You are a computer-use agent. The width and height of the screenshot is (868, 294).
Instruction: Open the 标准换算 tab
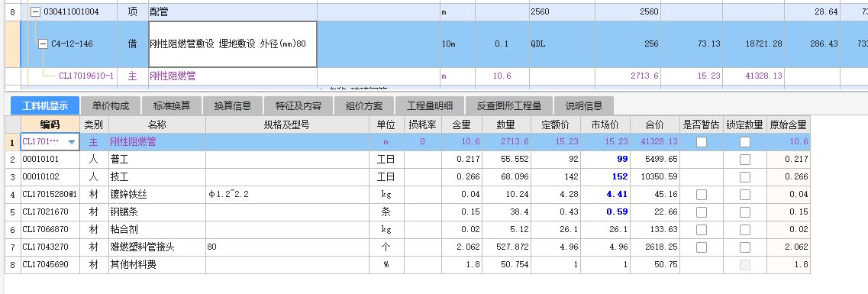[172, 105]
